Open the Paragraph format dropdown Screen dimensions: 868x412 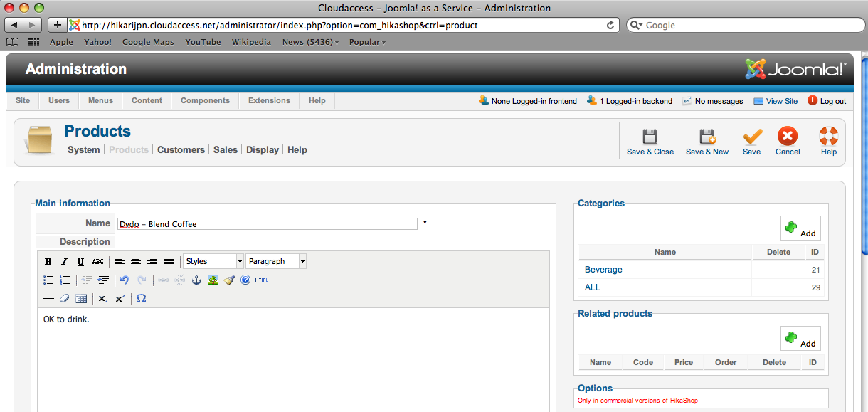coord(276,261)
